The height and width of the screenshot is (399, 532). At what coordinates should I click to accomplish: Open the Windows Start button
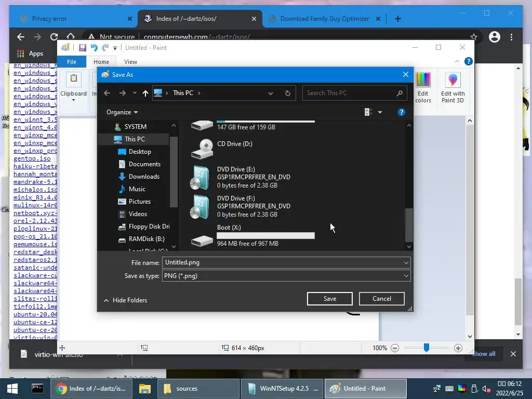pyautogui.click(x=12, y=389)
